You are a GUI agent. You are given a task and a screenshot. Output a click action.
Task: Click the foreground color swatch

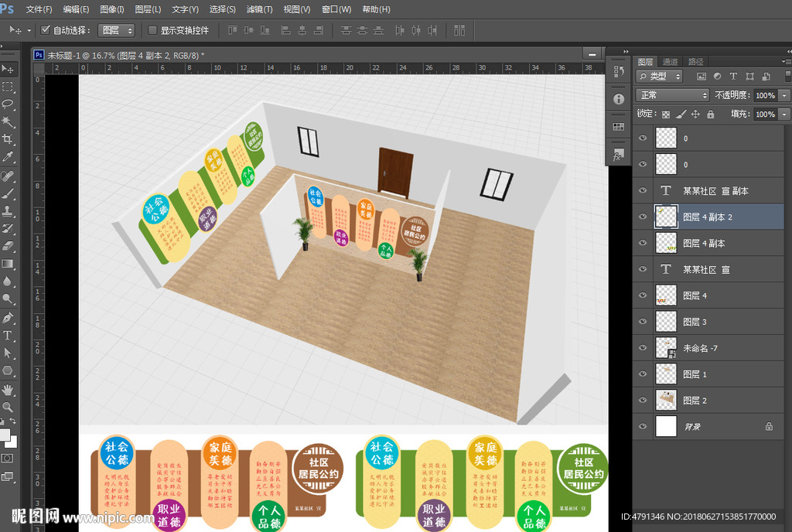[4, 435]
